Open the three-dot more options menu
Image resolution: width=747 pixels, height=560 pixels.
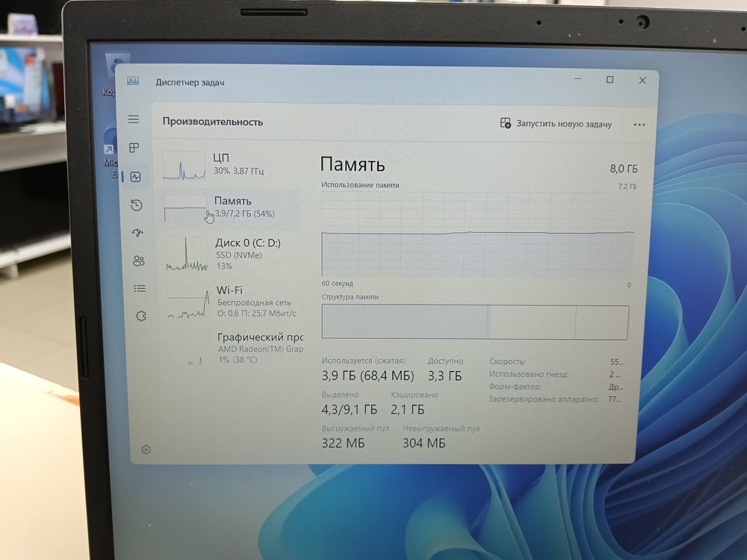(639, 125)
